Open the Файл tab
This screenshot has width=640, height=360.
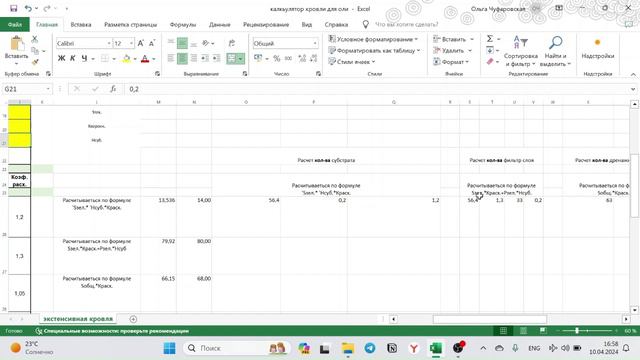[15, 24]
